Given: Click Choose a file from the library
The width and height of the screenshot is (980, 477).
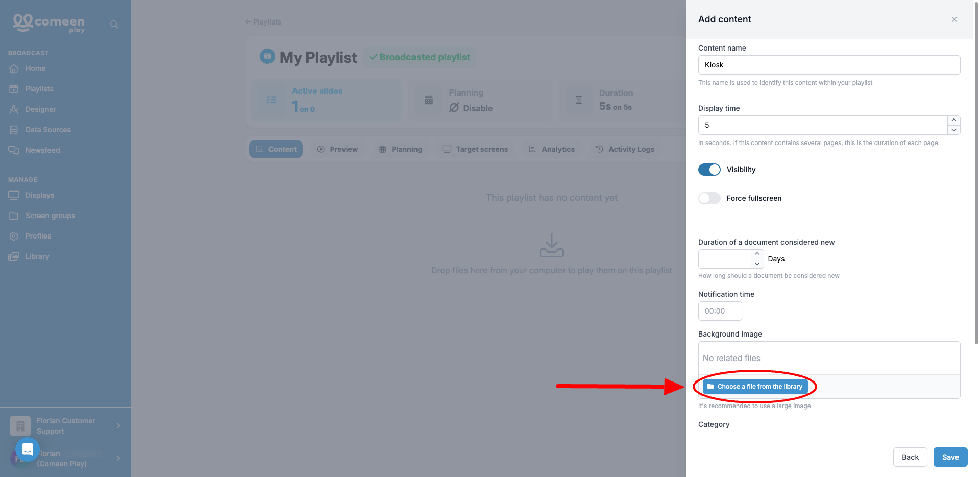Looking at the screenshot, I should [x=755, y=387].
